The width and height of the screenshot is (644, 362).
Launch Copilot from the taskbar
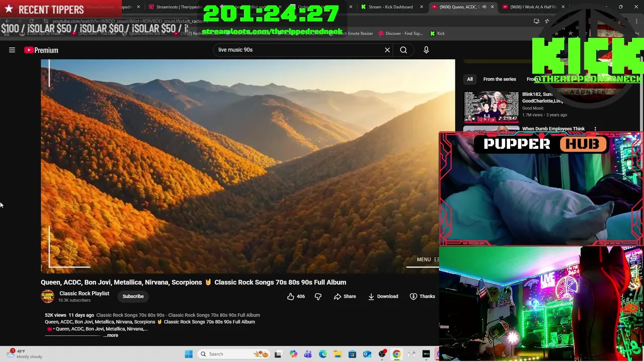click(293, 354)
